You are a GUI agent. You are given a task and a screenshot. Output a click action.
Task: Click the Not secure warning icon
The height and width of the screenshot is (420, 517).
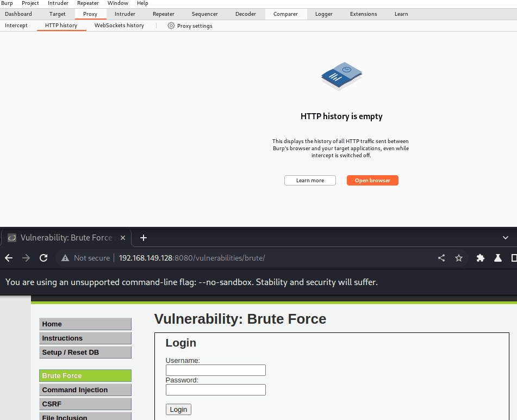(65, 258)
